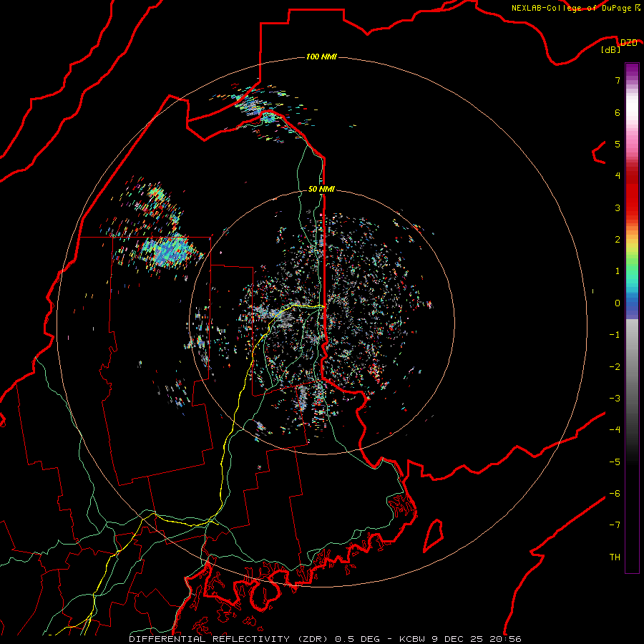Click the 2 dB value on the color scale
This screenshot has height=644, width=644.
pyautogui.click(x=618, y=240)
